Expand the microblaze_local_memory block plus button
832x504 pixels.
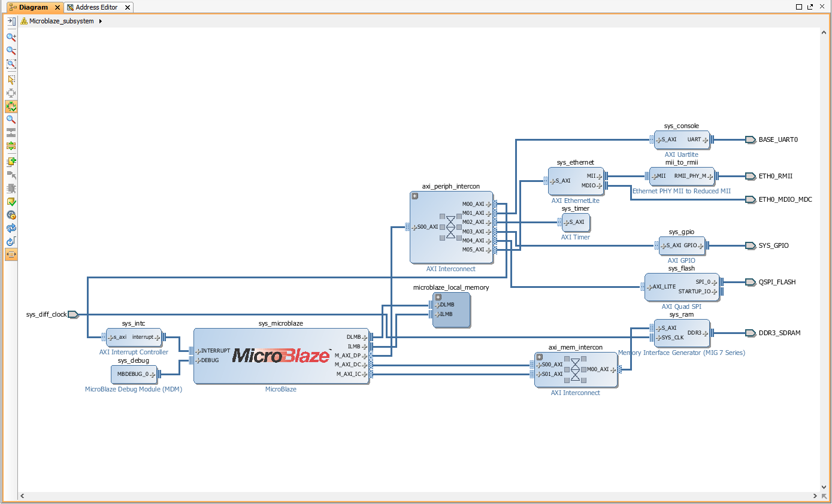pos(438,297)
